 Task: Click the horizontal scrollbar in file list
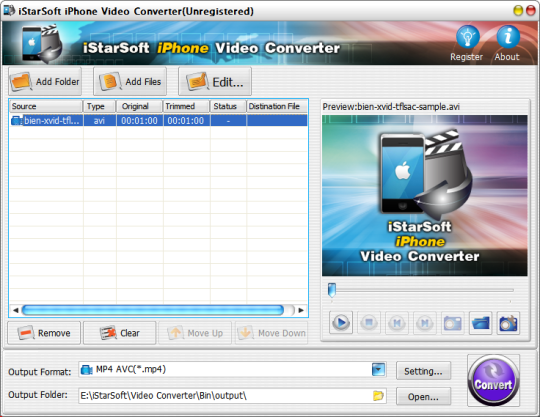tap(153, 310)
